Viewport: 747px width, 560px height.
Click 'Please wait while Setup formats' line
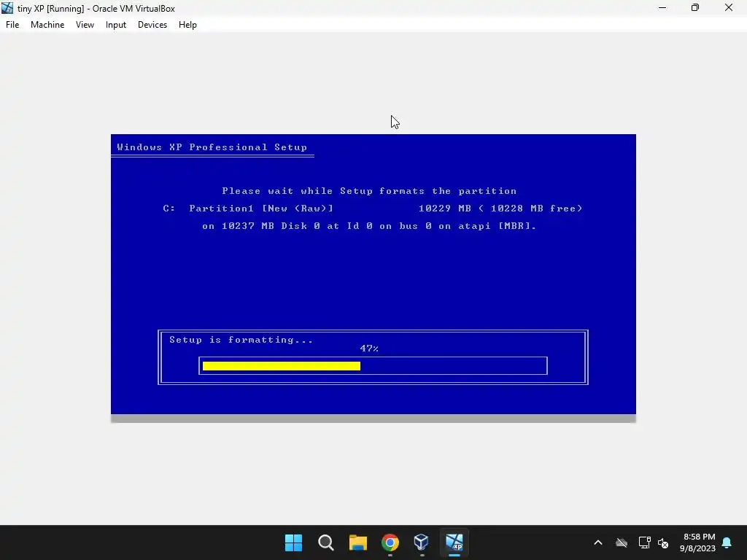[369, 191]
